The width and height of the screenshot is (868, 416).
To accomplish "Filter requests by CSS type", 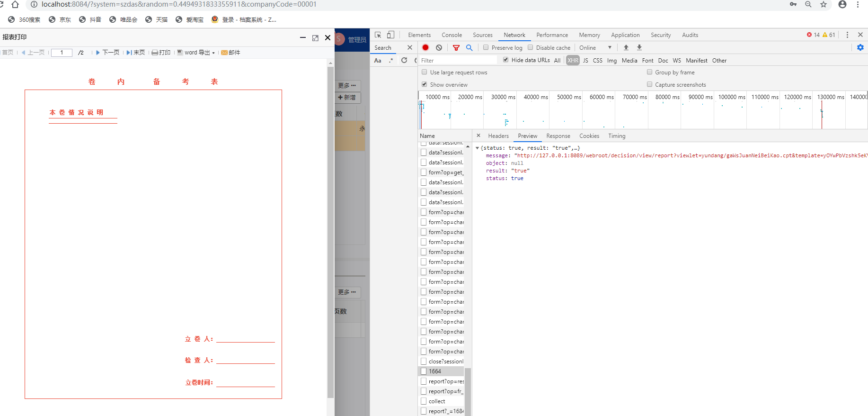I will pos(598,61).
